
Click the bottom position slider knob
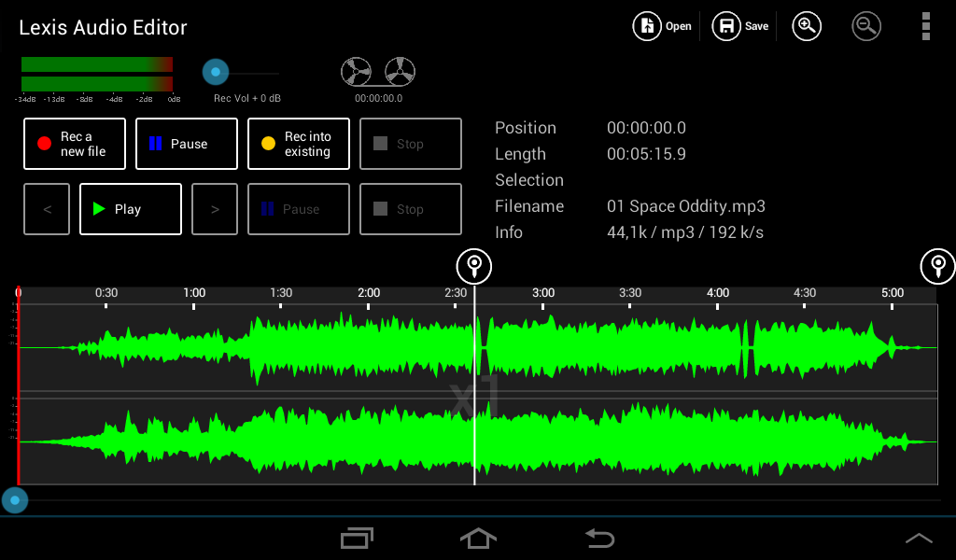[15, 500]
